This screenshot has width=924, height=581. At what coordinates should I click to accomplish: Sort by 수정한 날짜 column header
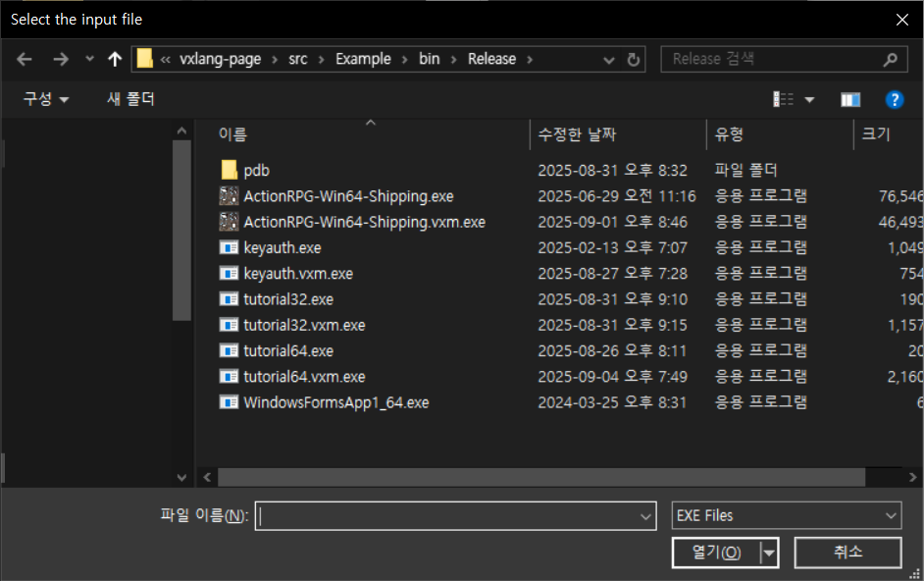[x=577, y=134]
